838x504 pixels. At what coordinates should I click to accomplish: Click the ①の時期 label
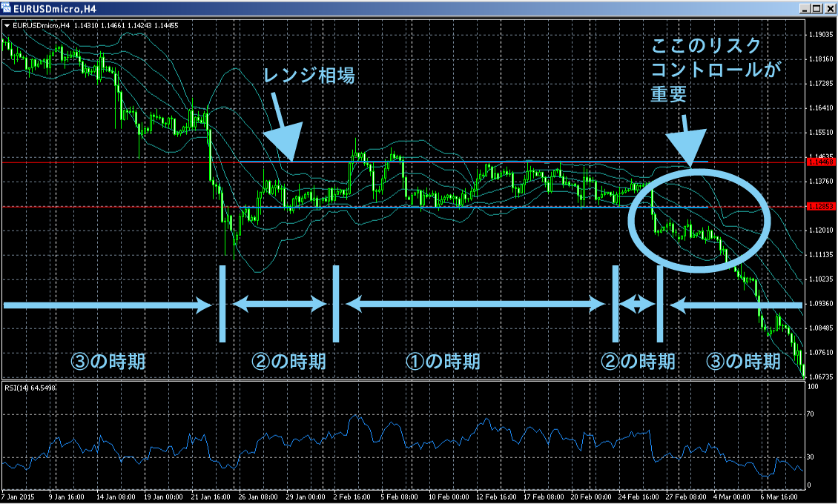pos(443,362)
